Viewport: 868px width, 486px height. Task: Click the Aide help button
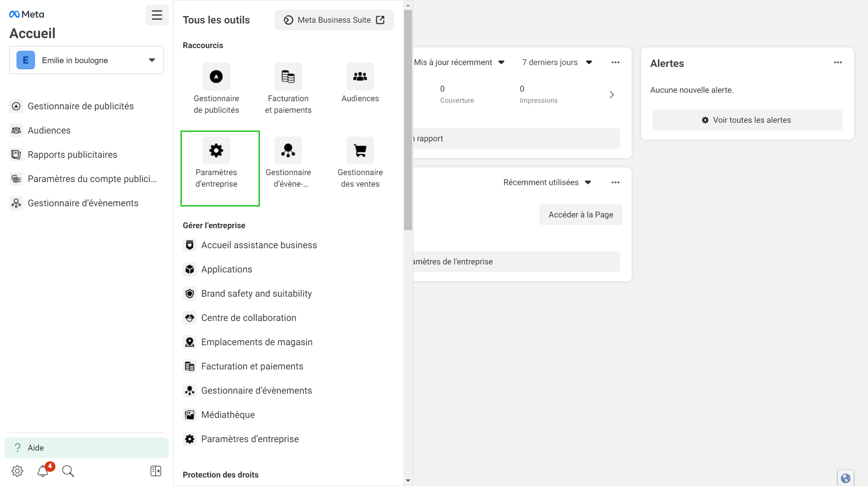(86, 447)
